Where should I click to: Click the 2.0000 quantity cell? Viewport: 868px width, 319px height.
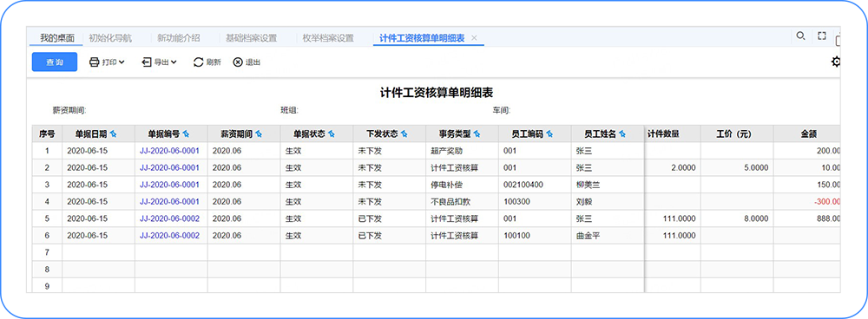[x=673, y=167]
